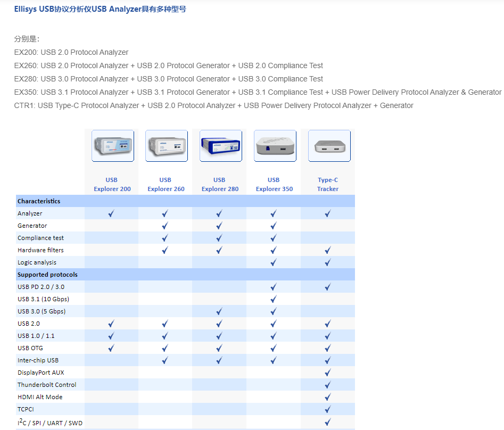
Task: Open the Type-C Tracker link
Action: tap(328, 184)
